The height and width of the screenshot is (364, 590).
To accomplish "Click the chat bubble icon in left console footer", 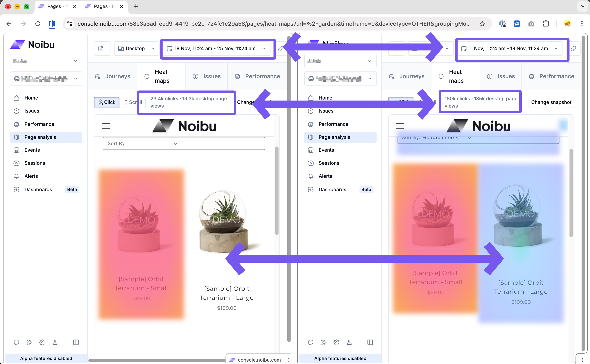I will click(x=16, y=342).
